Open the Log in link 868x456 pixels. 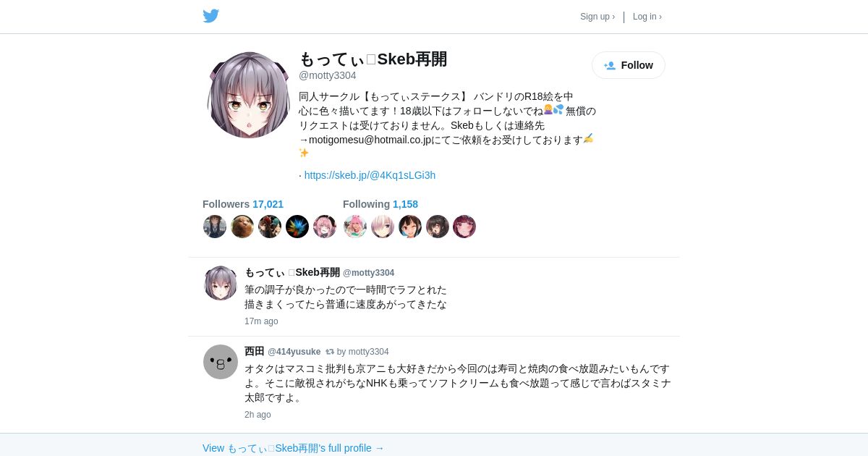point(647,17)
